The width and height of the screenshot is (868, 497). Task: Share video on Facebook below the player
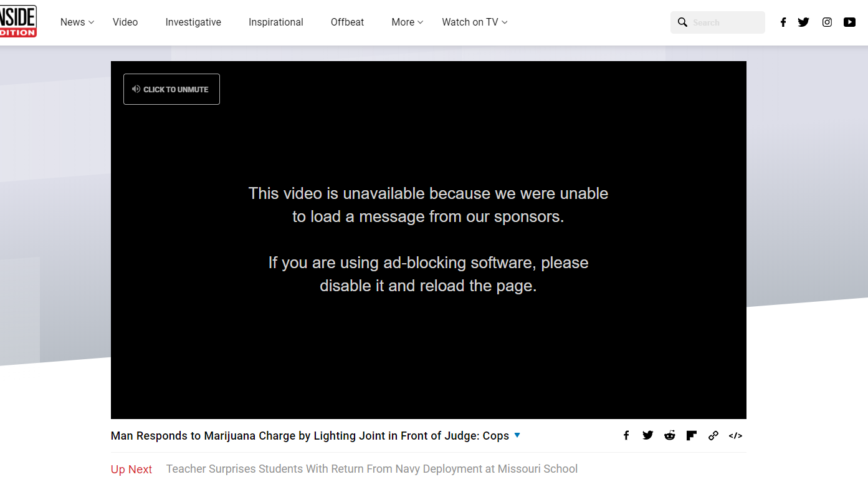point(627,435)
